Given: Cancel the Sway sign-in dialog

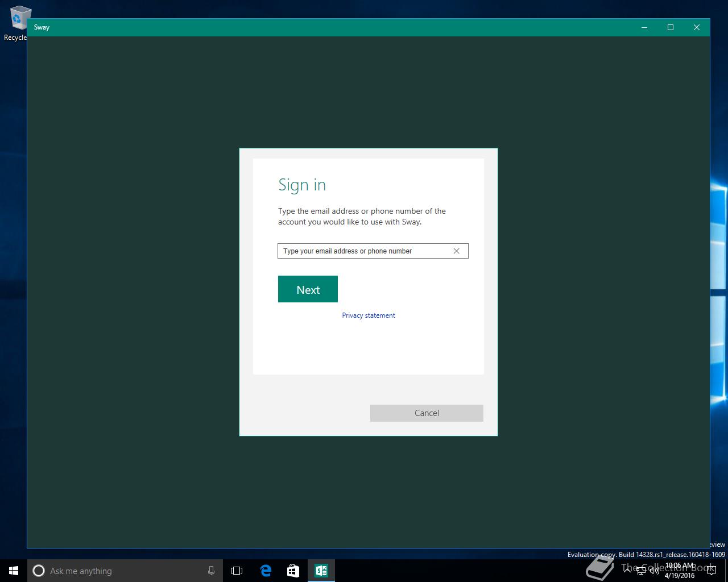Looking at the screenshot, I should pyautogui.click(x=427, y=413).
